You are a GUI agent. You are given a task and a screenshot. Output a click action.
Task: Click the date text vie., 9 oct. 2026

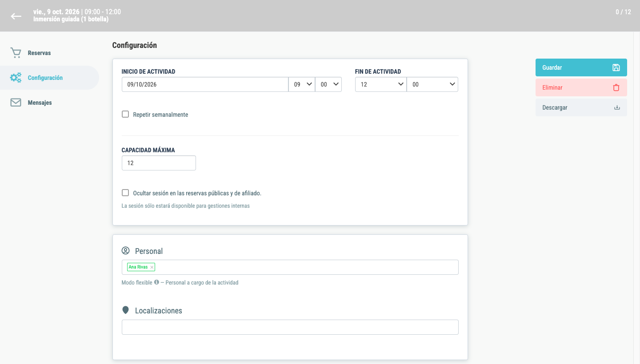tap(56, 12)
